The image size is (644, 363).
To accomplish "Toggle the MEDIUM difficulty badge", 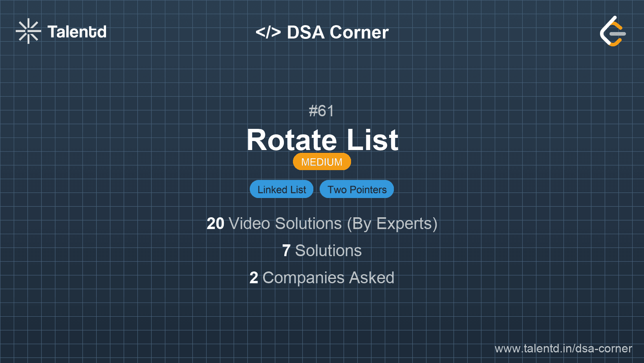I will click(322, 161).
